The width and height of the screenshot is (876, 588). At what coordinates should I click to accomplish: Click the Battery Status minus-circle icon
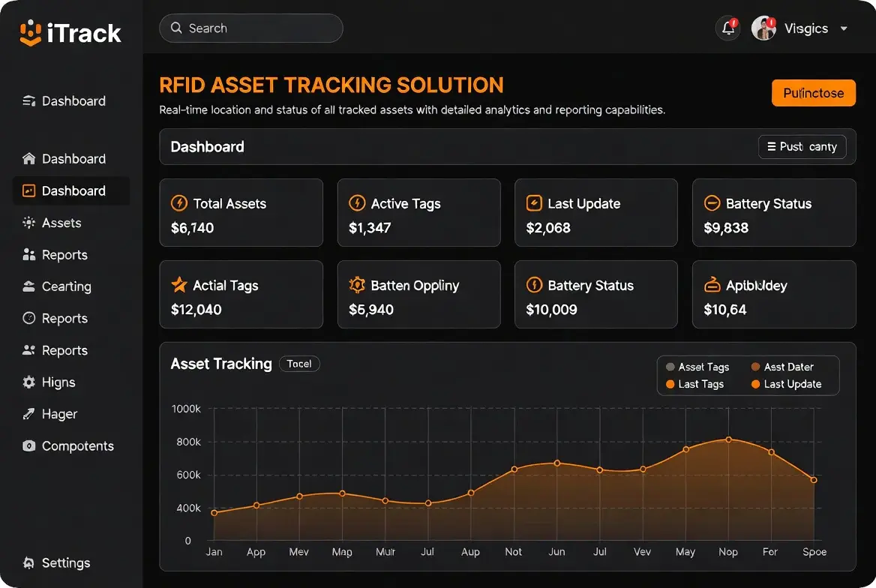point(712,203)
